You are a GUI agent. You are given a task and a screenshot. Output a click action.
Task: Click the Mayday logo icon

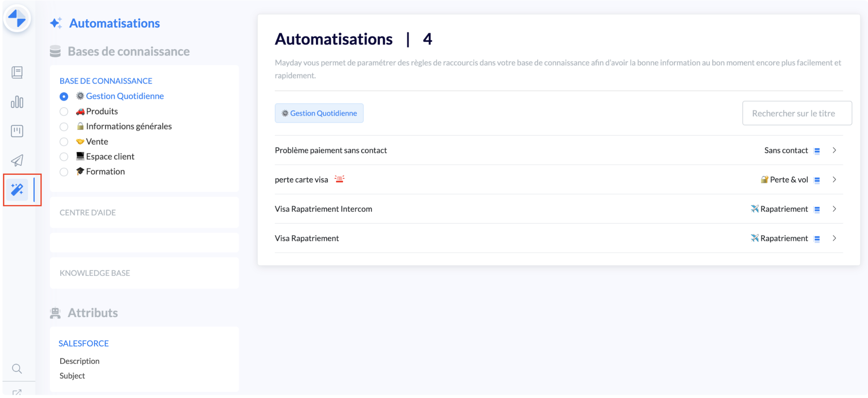(17, 18)
